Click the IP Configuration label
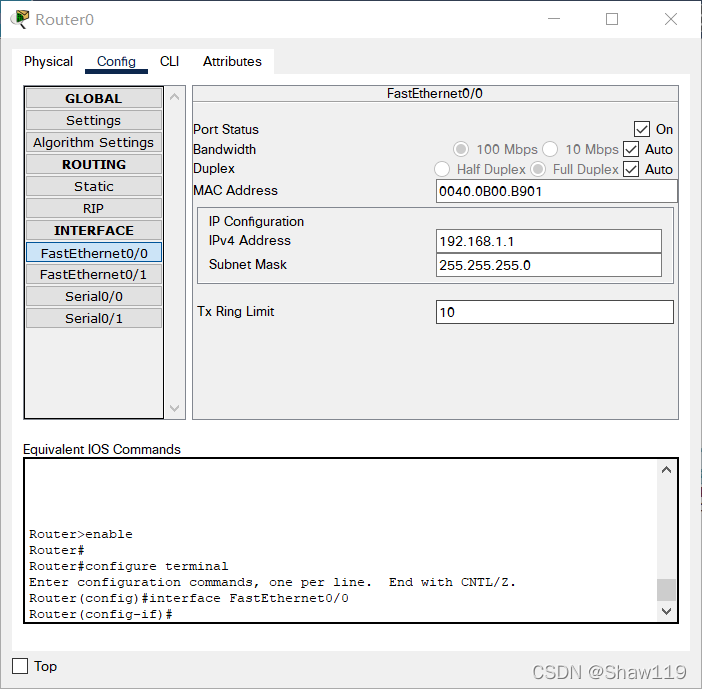This screenshot has height=689, width=702. (256, 221)
